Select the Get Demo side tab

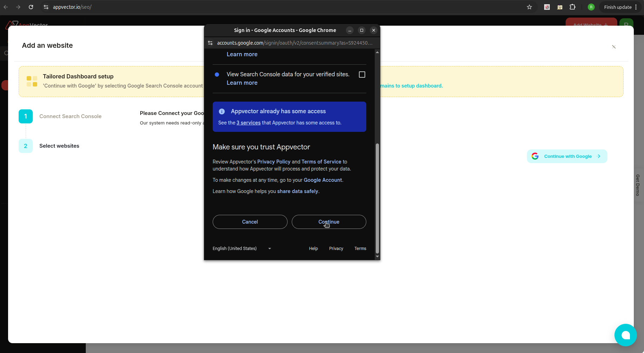point(638,185)
